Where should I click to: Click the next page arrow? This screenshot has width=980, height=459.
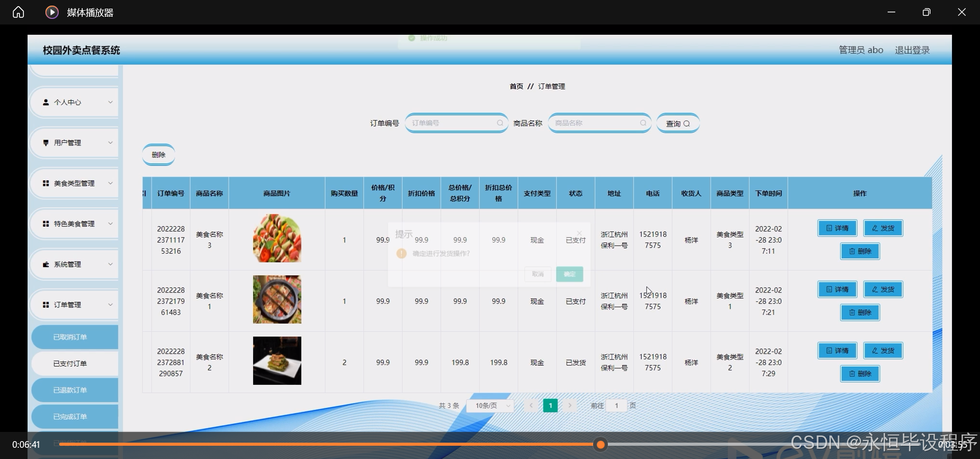pyautogui.click(x=570, y=405)
